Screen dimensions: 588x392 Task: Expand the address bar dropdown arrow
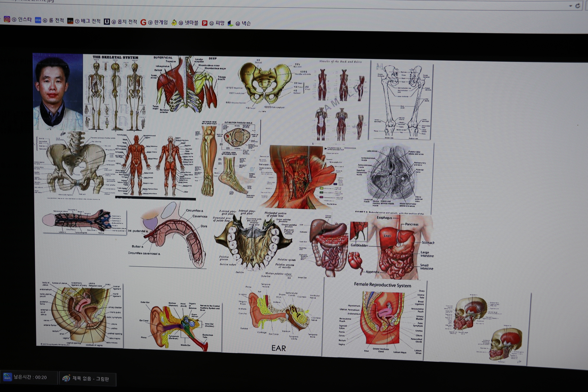coord(570,6)
